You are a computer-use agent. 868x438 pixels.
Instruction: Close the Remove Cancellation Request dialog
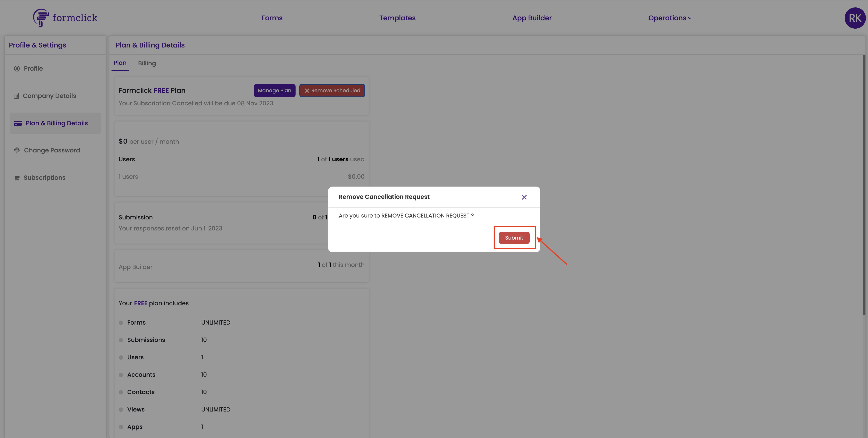(x=524, y=197)
